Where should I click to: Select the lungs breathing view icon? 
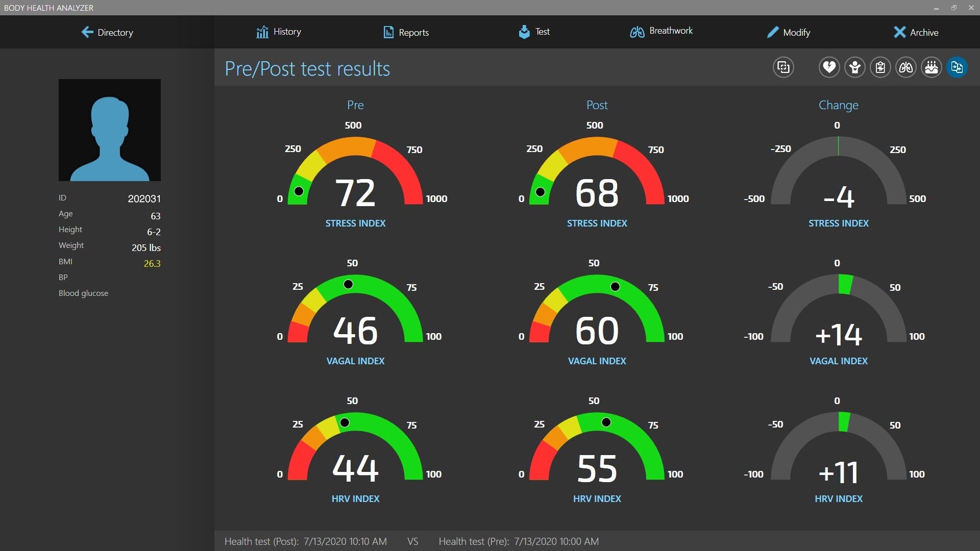point(905,67)
